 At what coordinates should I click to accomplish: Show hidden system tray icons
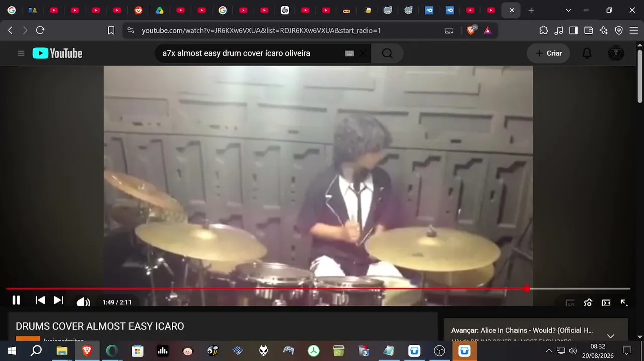(x=548, y=351)
